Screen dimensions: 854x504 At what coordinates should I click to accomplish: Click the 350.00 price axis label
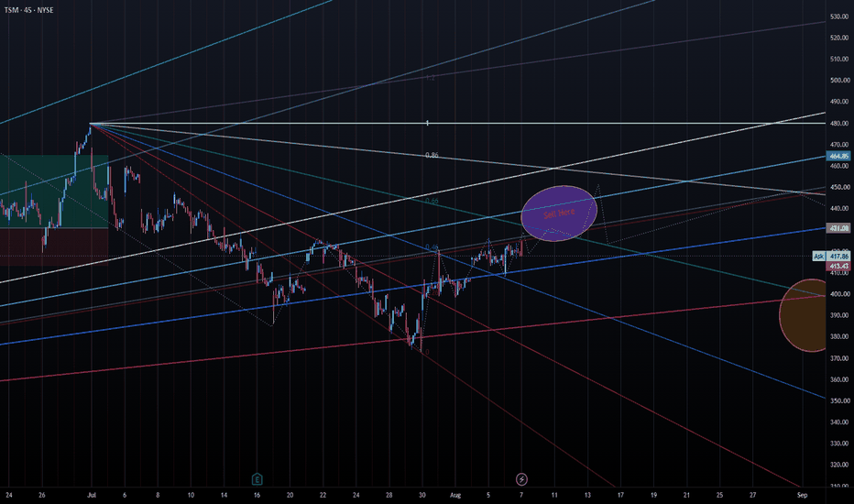tap(839, 401)
